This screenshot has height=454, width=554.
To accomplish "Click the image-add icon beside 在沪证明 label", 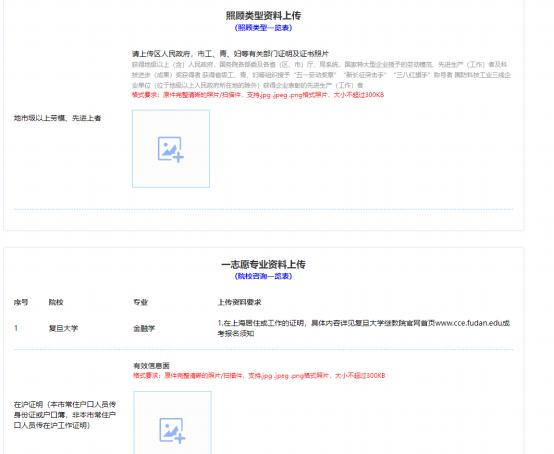I will click(x=172, y=430).
